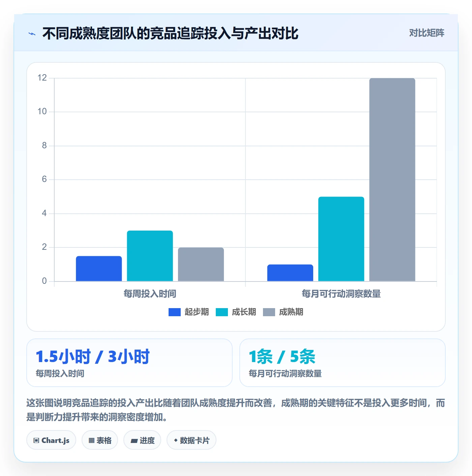Screen dimensions: 472x476
Task: Click the 每月可行动洞察数量 caption in the data card
Action: tap(285, 374)
